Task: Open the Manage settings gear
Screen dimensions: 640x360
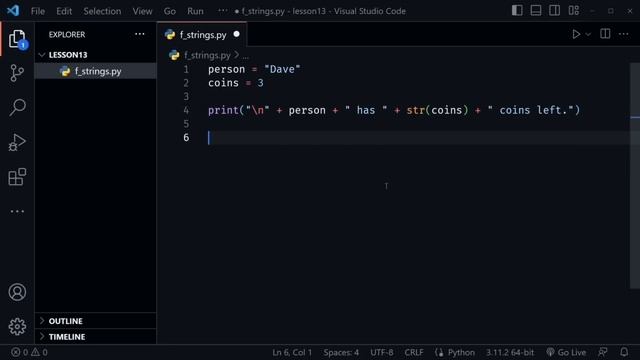Action: [x=17, y=327]
